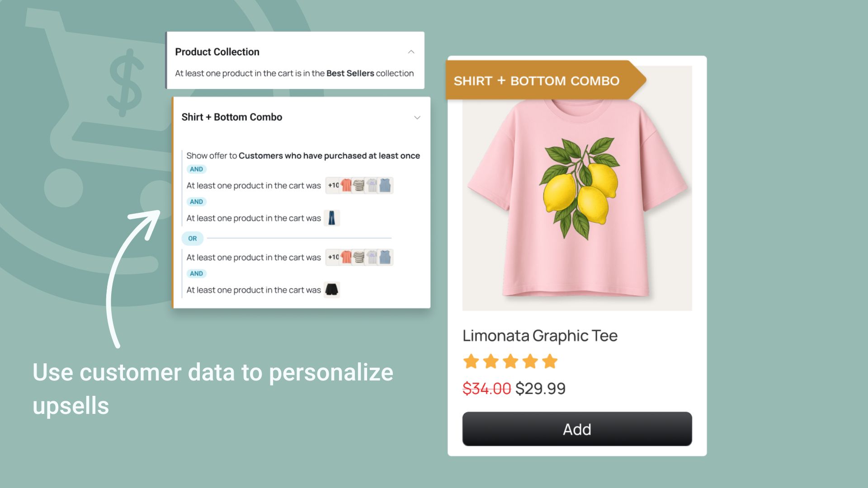868x488 pixels.
Task: Click the struck-through $34.00 original price
Action: [486, 389]
